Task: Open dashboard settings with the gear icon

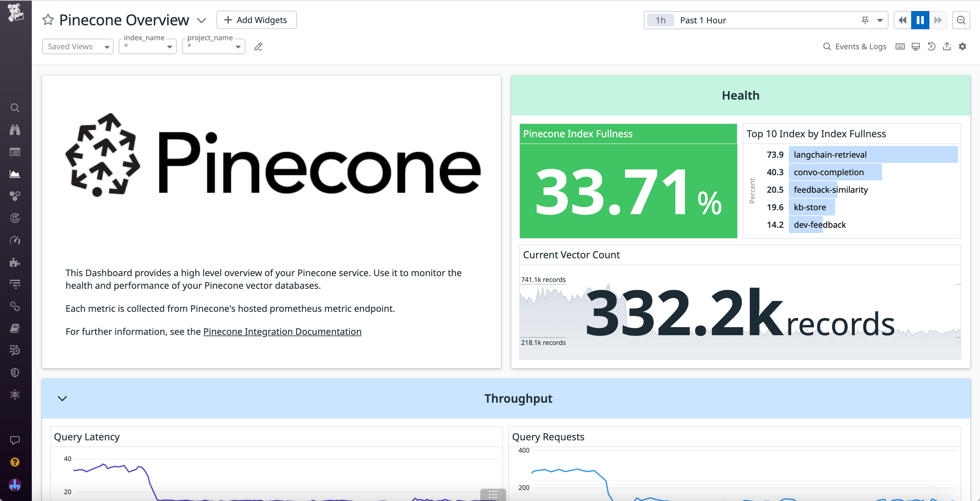Action: [x=963, y=46]
